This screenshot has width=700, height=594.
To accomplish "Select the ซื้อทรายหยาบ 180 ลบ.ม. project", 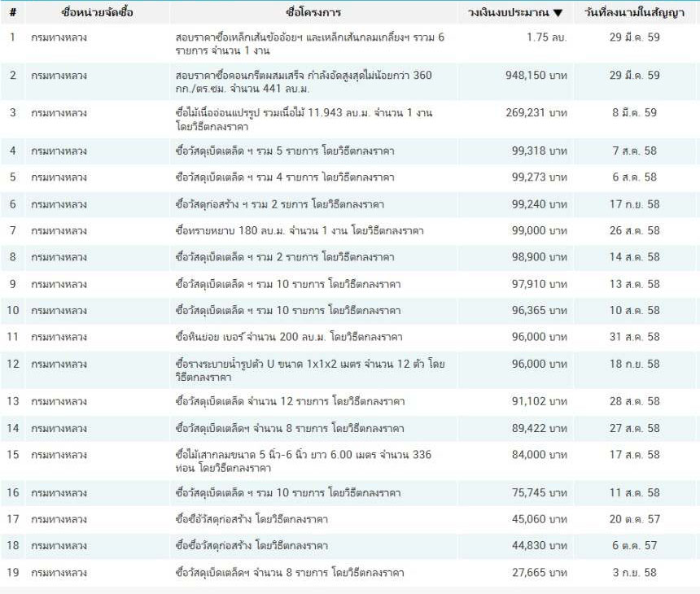I will pyautogui.click(x=299, y=231).
